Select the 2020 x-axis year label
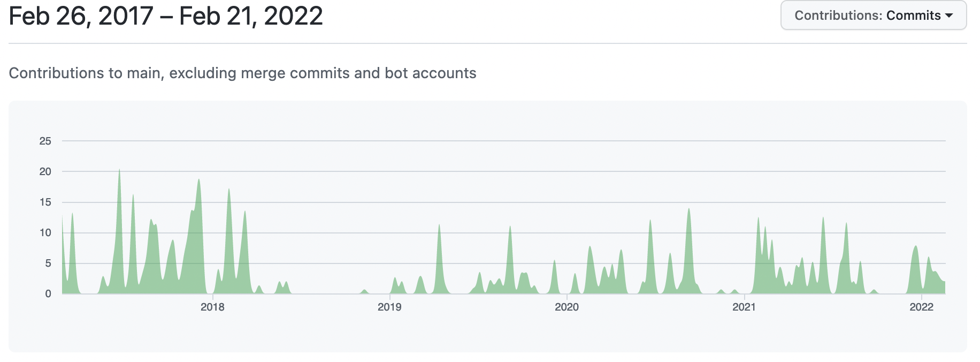 tap(566, 307)
